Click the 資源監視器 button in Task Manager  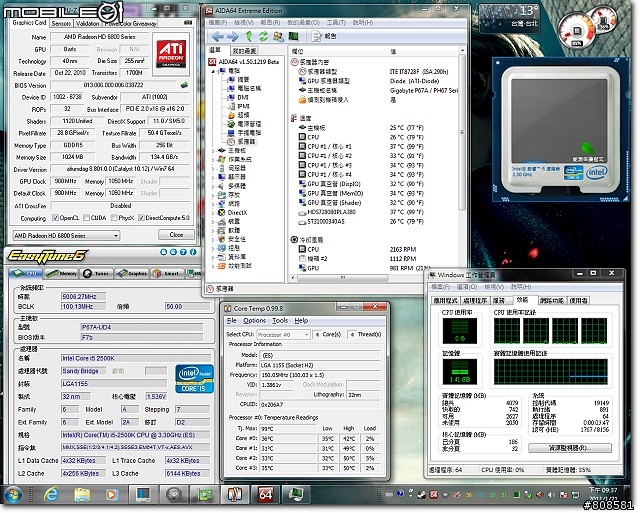point(570,448)
